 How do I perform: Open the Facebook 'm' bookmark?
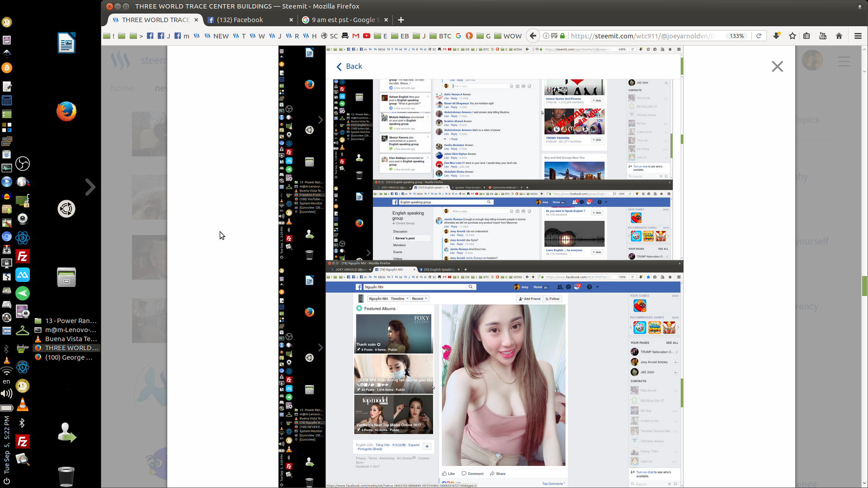182,36
